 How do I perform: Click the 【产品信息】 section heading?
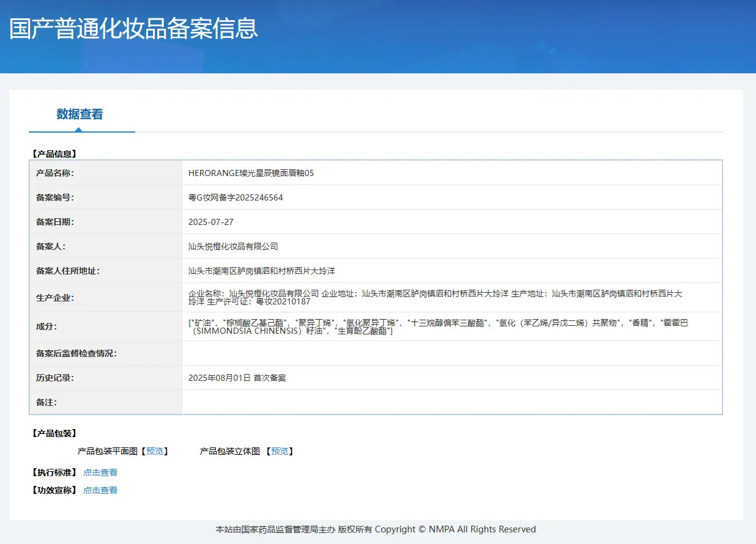pos(54,154)
